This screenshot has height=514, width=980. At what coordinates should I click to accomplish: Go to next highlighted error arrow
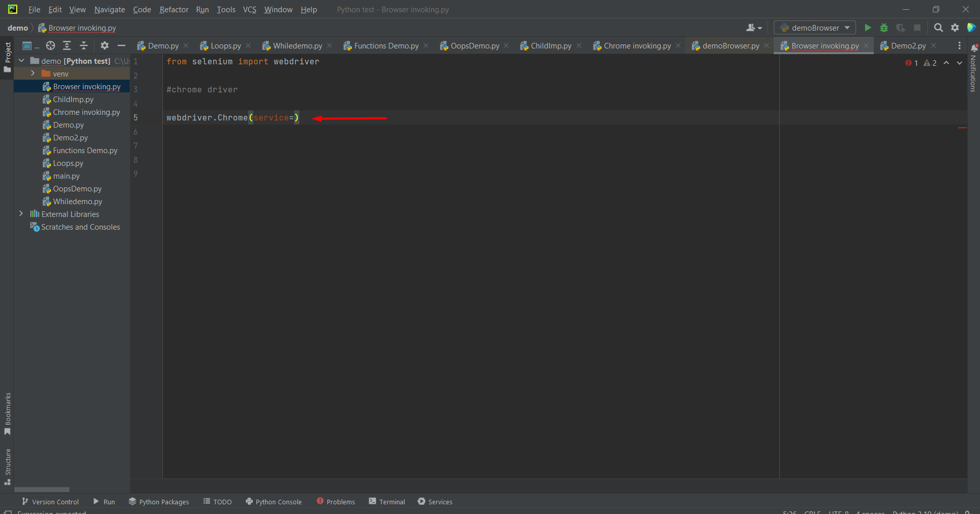(x=960, y=63)
